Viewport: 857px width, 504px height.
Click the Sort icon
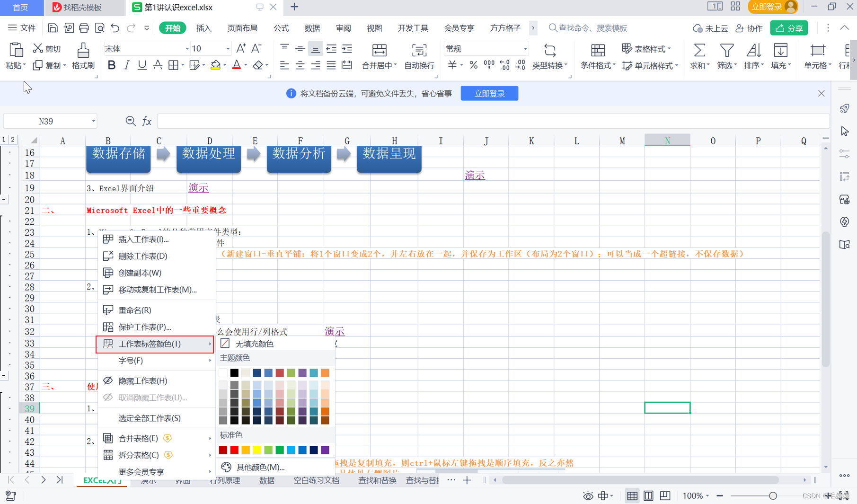[x=753, y=50]
